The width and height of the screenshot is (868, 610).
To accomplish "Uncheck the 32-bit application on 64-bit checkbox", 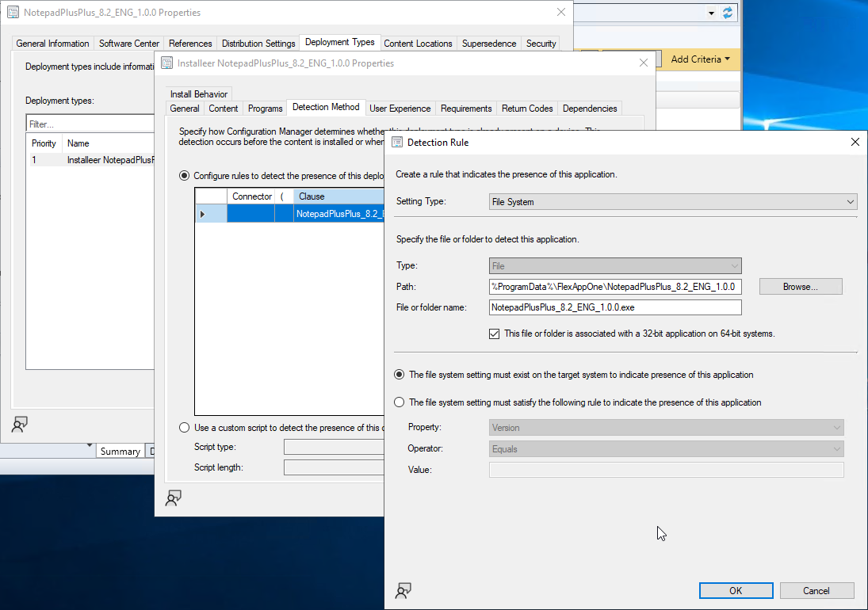I will tap(495, 334).
